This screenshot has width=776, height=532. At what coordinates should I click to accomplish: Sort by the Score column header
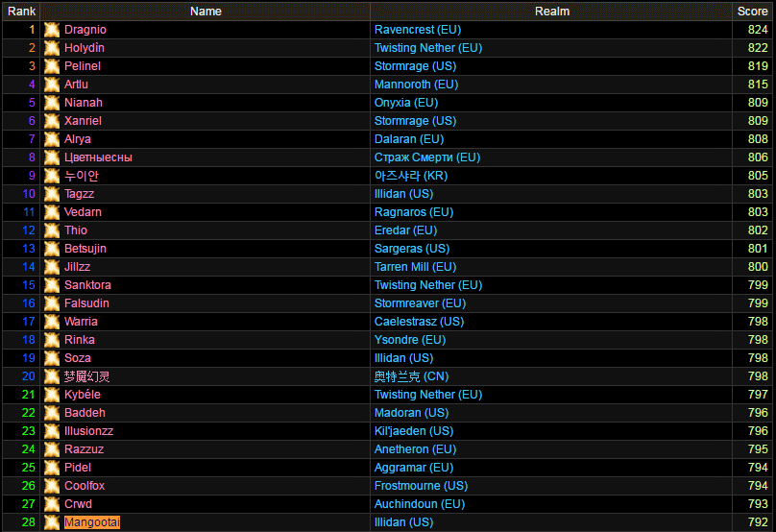752,12
